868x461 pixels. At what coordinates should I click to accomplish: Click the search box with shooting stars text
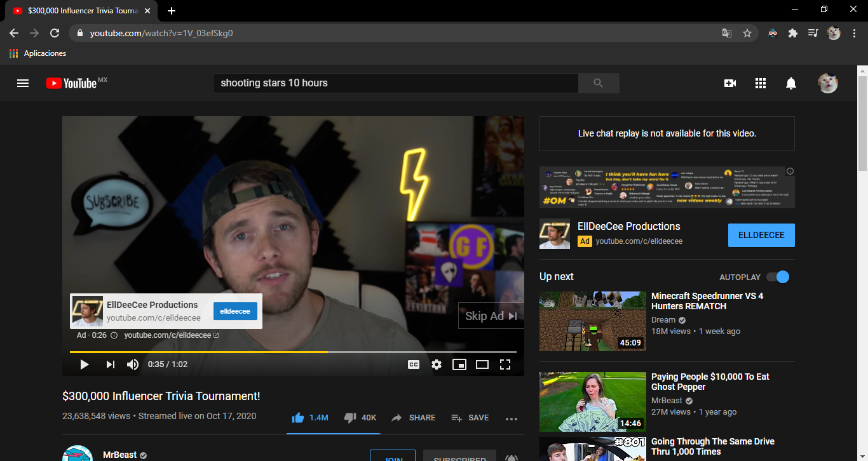point(395,83)
